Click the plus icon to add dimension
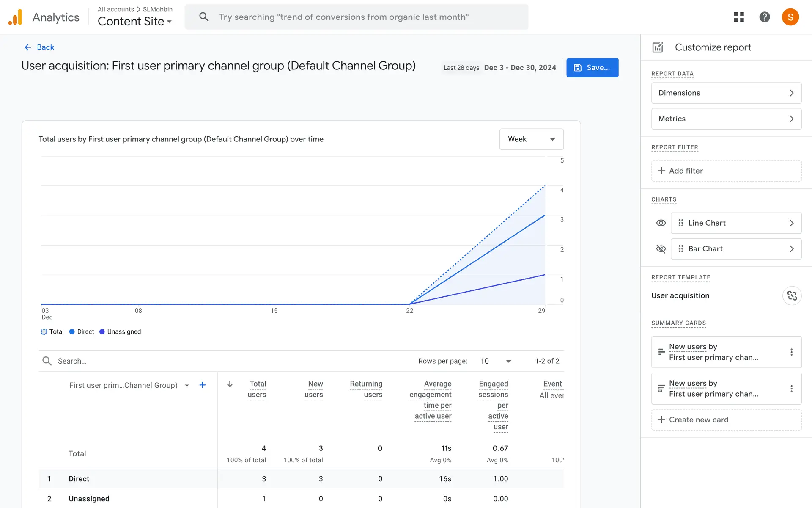This screenshot has width=812, height=508. pyautogui.click(x=202, y=385)
